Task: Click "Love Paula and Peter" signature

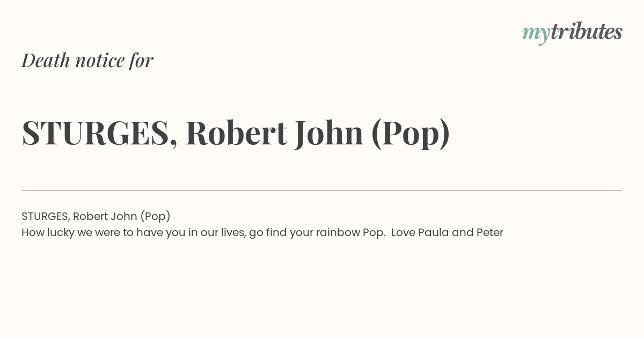Action: pyautogui.click(x=447, y=233)
